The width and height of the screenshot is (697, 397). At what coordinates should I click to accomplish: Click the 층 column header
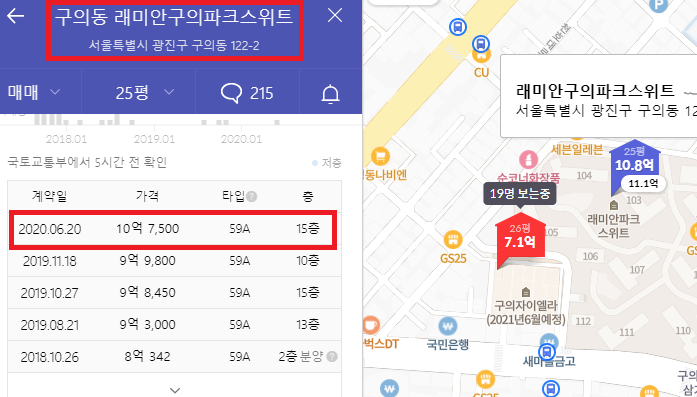[308, 196]
